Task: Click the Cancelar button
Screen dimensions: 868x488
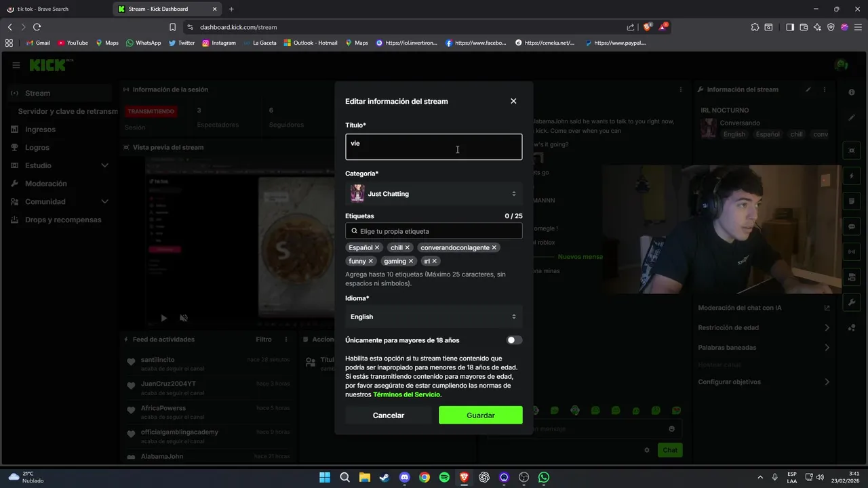Action: [x=389, y=415]
